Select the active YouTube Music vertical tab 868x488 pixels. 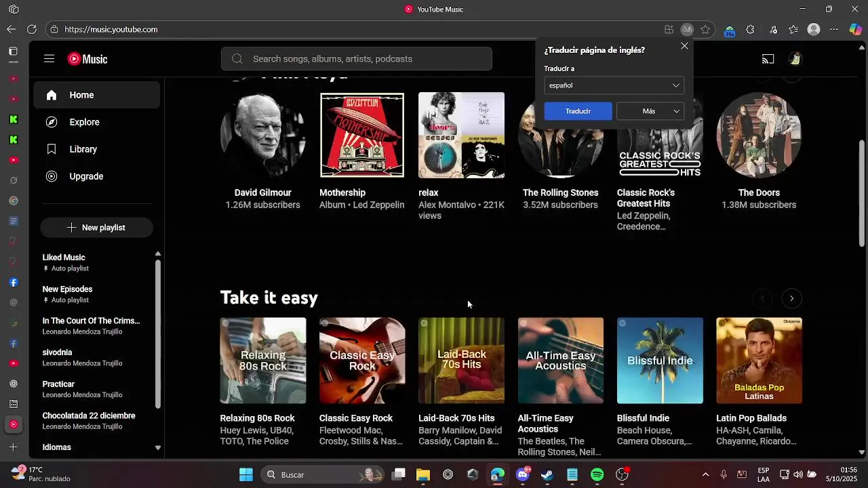click(13, 424)
